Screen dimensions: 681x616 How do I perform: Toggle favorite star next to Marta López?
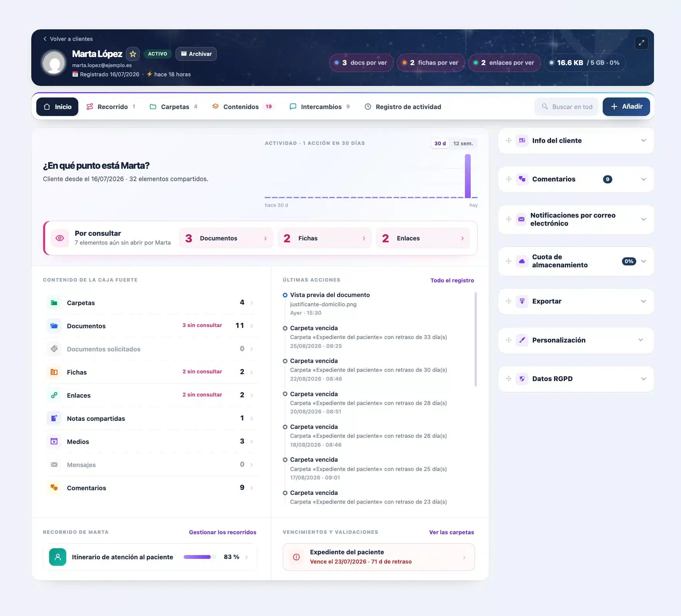pyautogui.click(x=133, y=54)
